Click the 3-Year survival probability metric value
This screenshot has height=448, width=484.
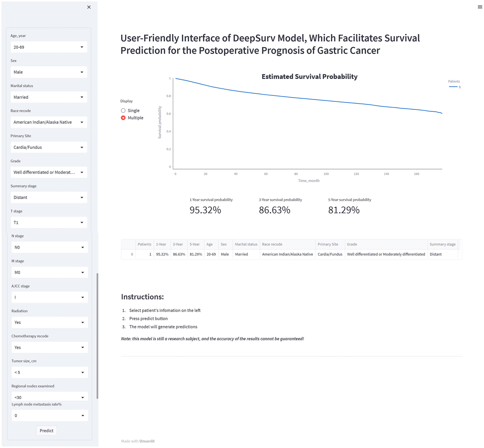click(x=275, y=210)
